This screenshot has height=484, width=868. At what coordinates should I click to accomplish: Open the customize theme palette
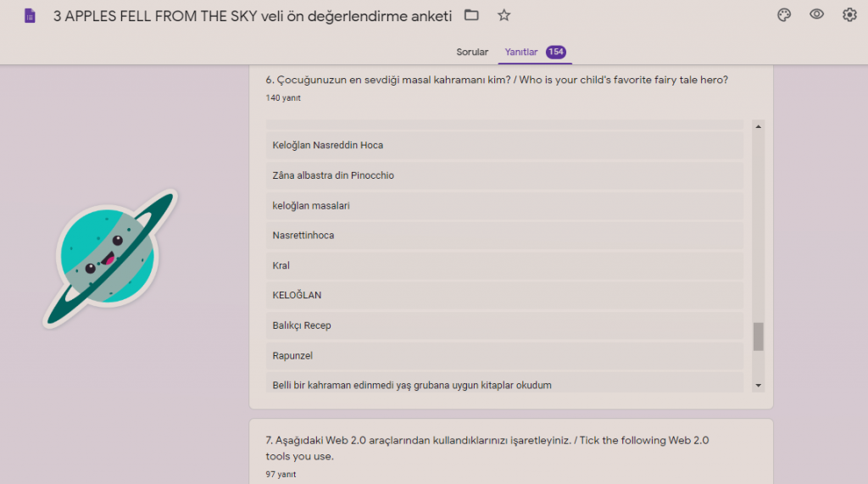[784, 14]
